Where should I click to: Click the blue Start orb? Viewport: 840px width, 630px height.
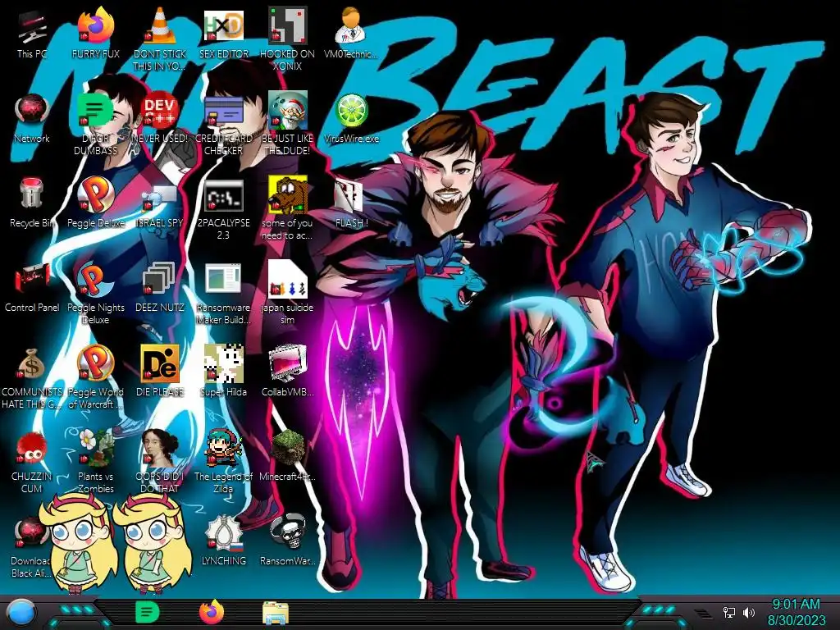[x=22, y=614]
